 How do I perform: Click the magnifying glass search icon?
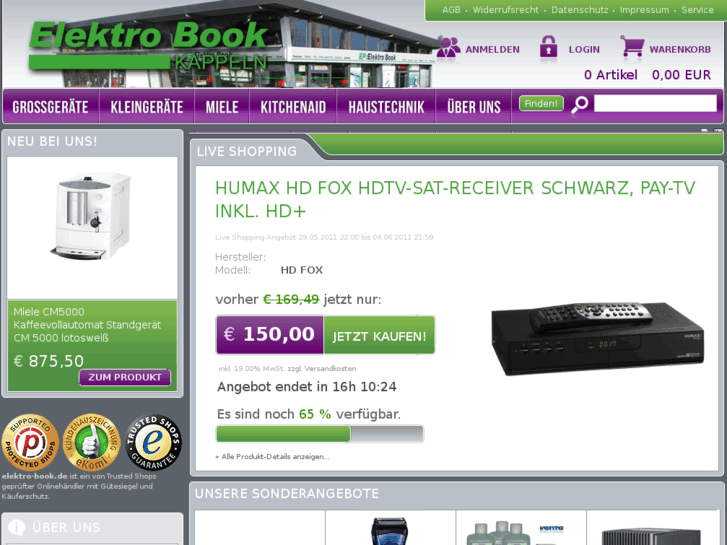pyautogui.click(x=580, y=104)
